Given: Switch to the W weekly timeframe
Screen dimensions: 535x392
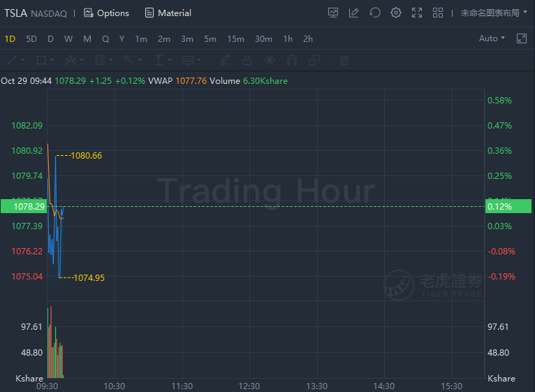Looking at the screenshot, I should point(68,39).
